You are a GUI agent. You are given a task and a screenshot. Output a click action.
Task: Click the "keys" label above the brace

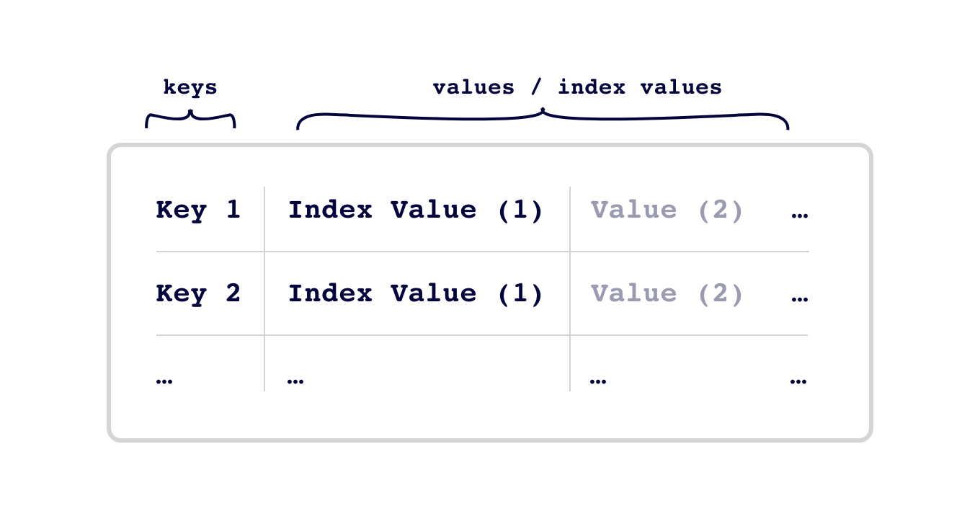190,88
